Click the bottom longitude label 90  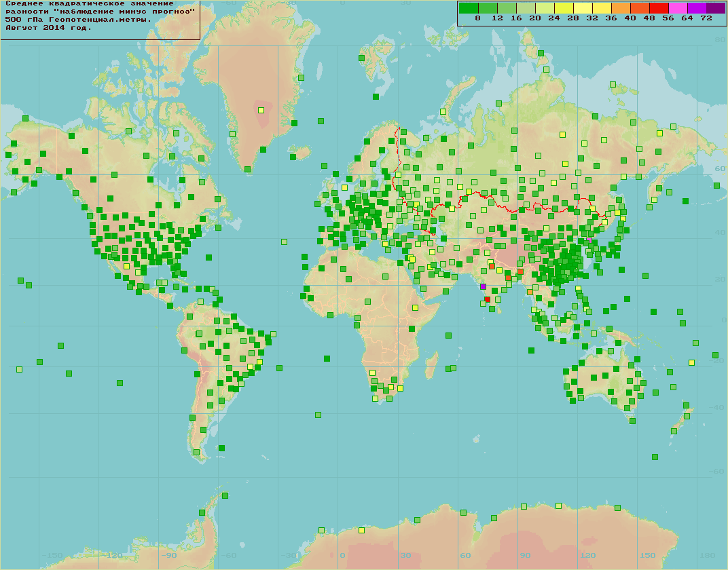pyautogui.click(x=525, y=556)
